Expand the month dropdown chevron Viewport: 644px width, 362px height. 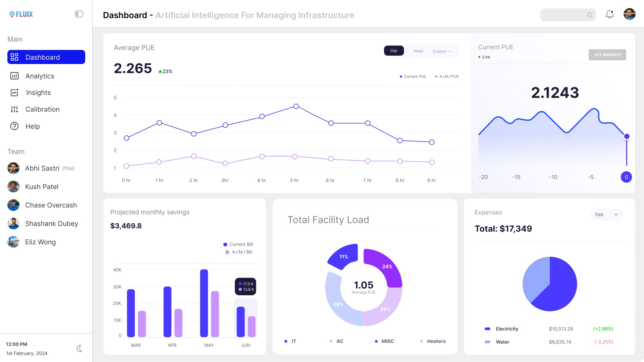(x=616, y=215)
